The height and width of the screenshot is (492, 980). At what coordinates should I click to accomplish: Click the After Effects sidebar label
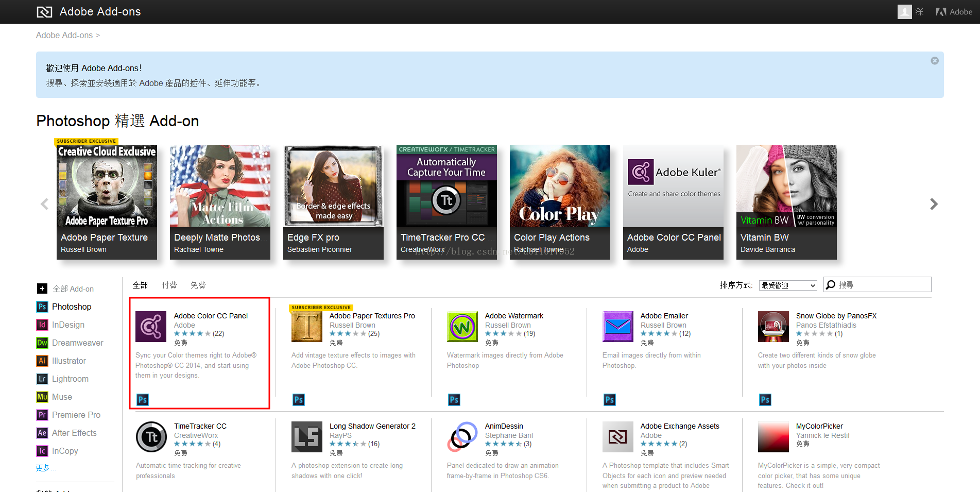(74, 433)
